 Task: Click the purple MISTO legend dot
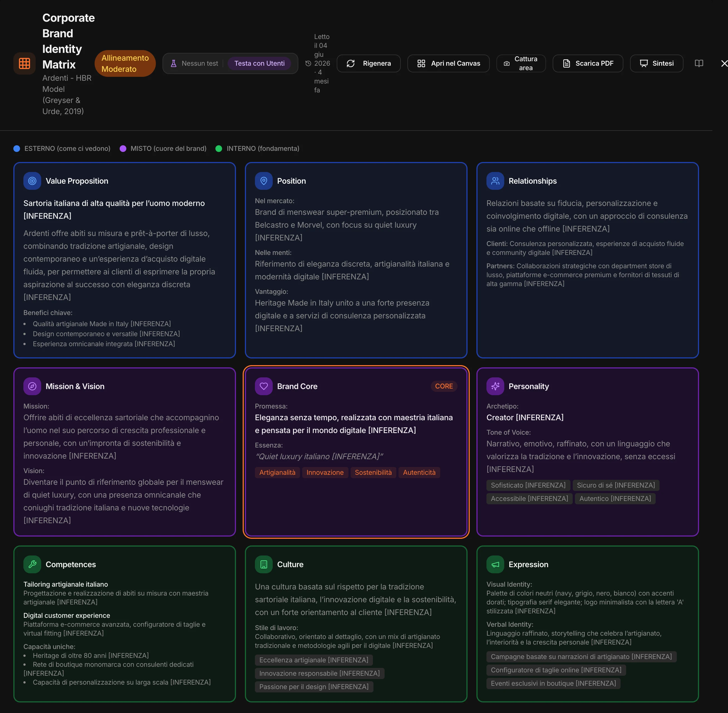point(123,149)
